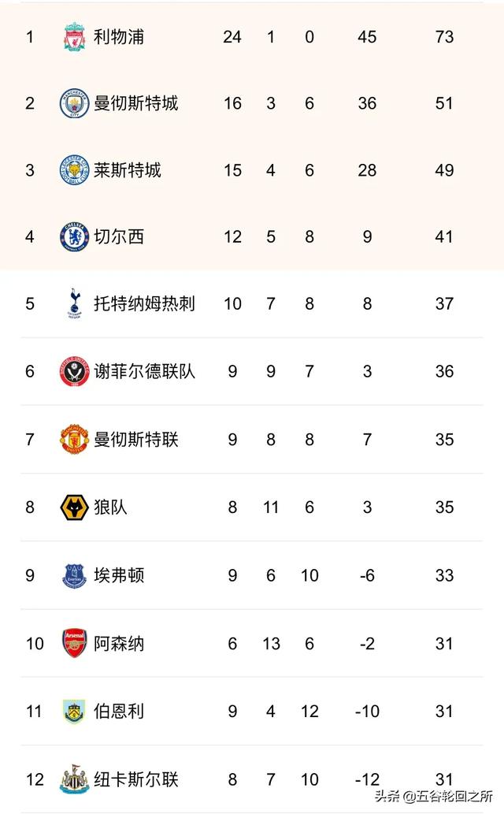Select the Leicester City fox crest
Viewport: 504px width, 814px height.
tap(74, 170)
